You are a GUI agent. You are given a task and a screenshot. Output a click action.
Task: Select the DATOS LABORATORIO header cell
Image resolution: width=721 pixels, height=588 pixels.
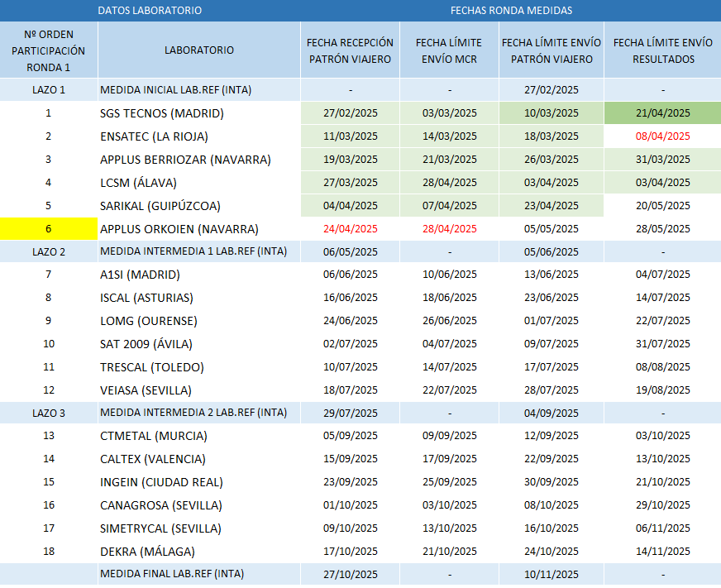click(x=150, y=11)
